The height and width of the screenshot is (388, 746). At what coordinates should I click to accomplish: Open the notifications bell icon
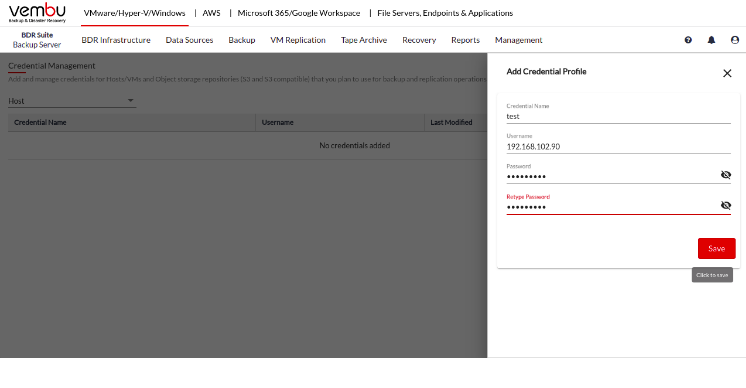pos(711,40)
